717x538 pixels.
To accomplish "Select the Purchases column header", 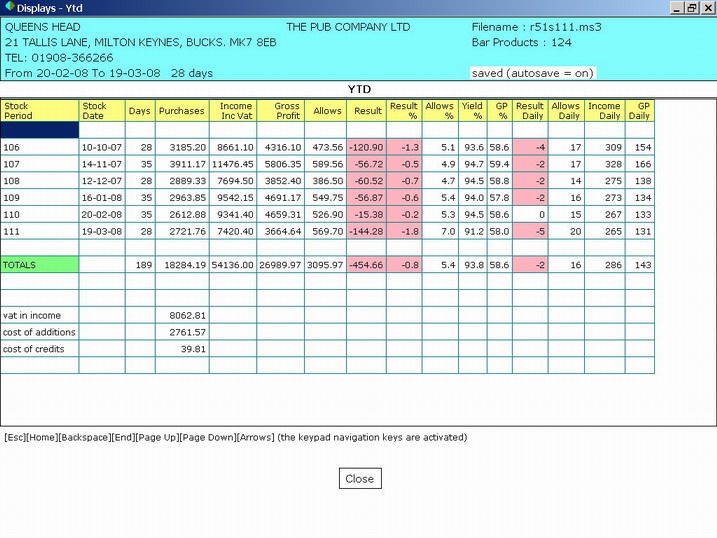I will 181,110.
